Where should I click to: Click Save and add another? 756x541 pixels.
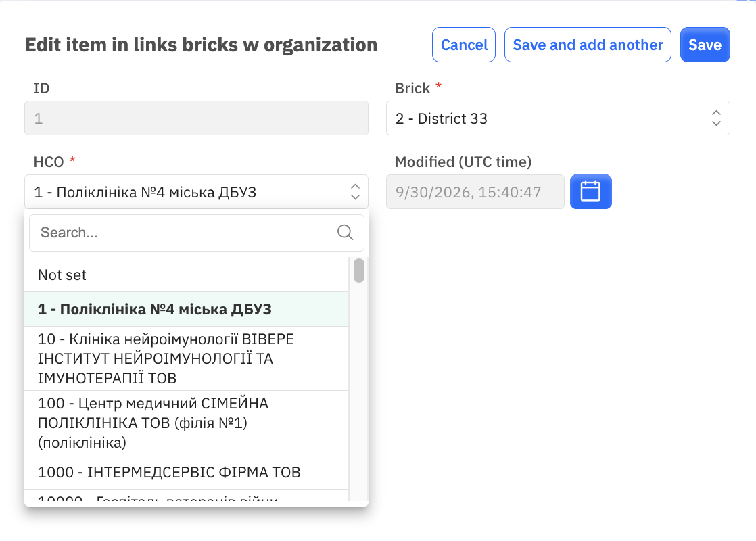588,45
